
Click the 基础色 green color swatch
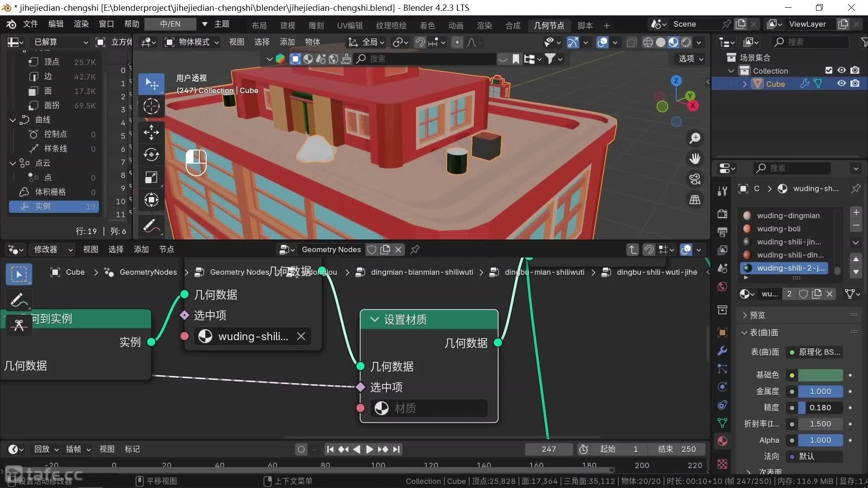[x=820, y=375]
